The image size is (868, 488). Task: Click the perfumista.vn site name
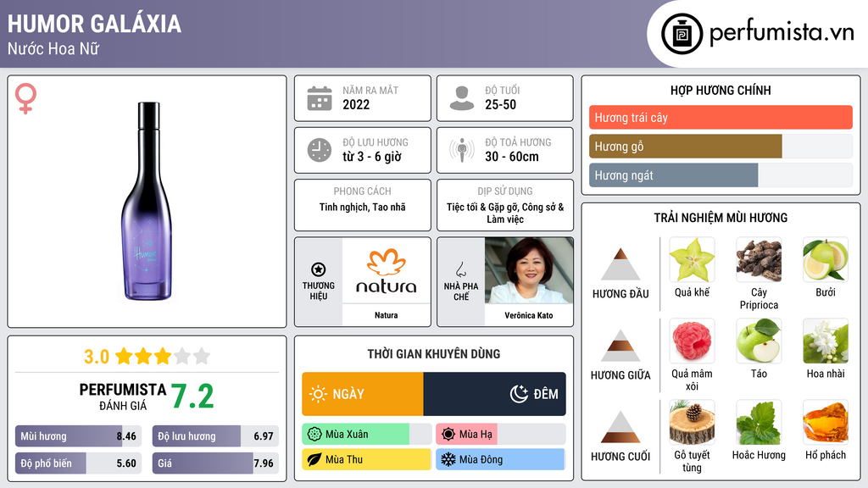[782, 33]
